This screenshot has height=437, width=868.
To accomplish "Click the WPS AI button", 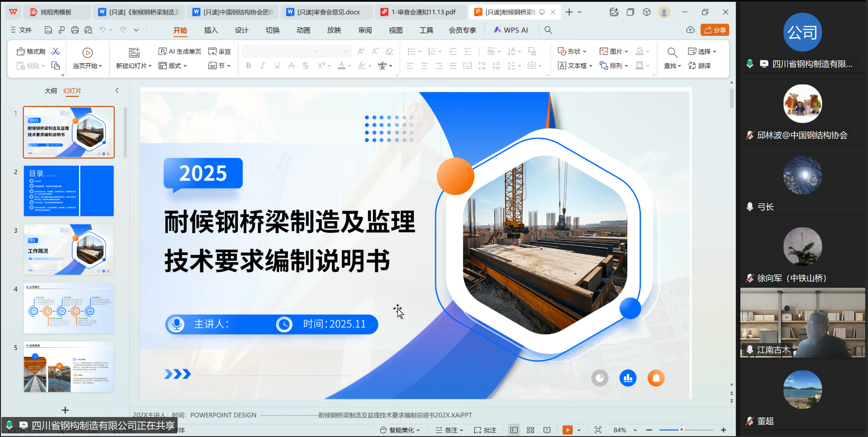I will click(x=511, y=30).
